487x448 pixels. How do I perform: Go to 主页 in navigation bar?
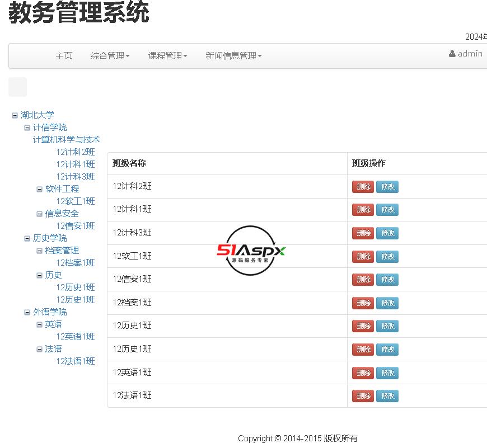click(64, 55)
